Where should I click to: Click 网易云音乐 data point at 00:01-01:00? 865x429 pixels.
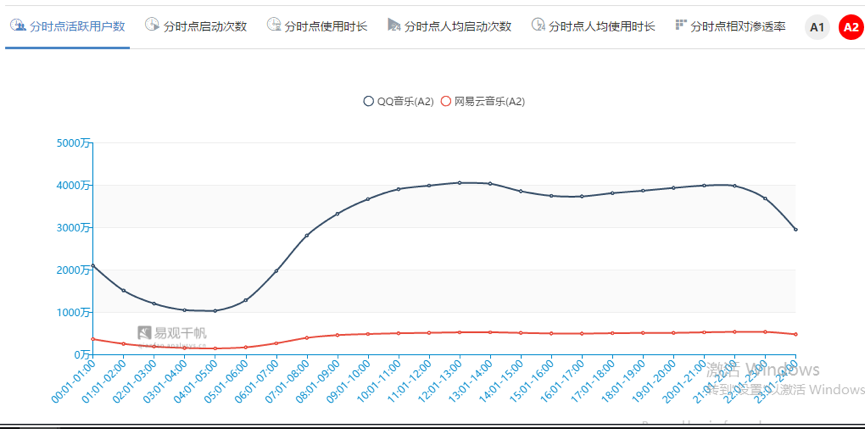tap(93, 339)
